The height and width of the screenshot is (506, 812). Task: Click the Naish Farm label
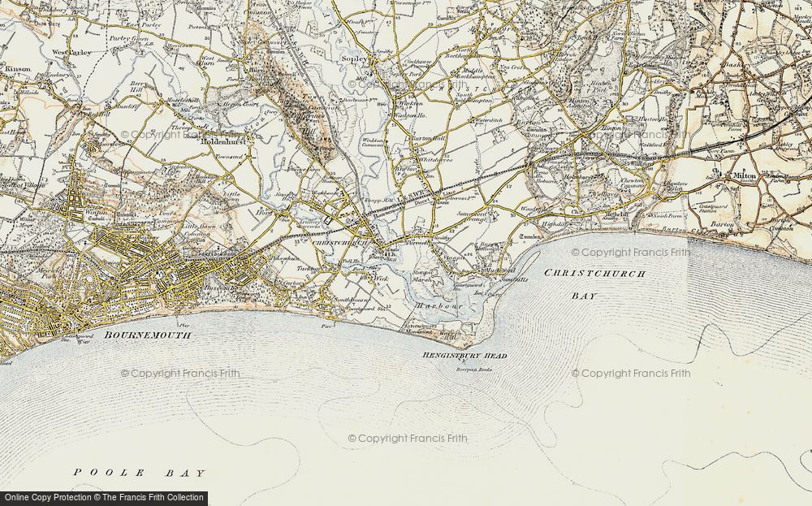coord(667,215)
